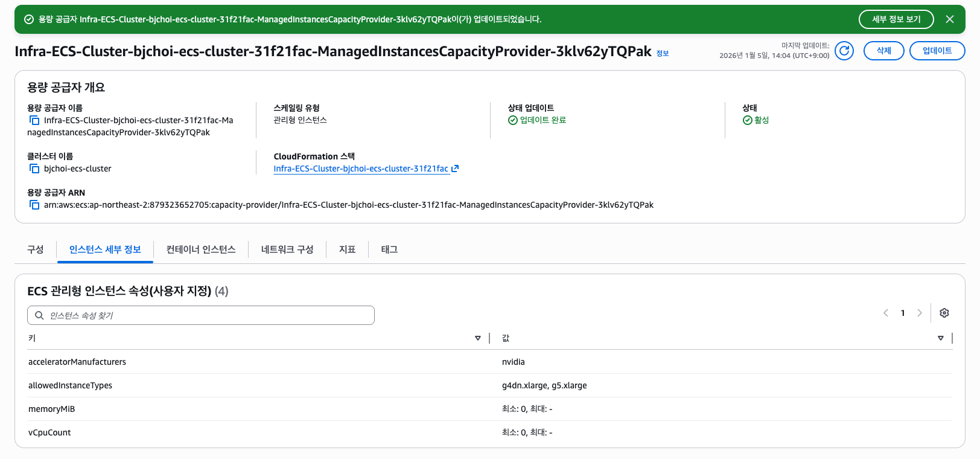The height and width of the screenshot is (459, 980).
Task: Click the 업데이트 button
Action: pos(937,51)
